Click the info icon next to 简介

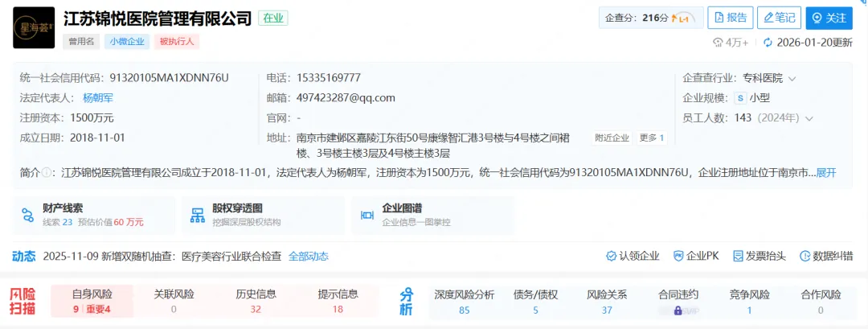(46, 173)
